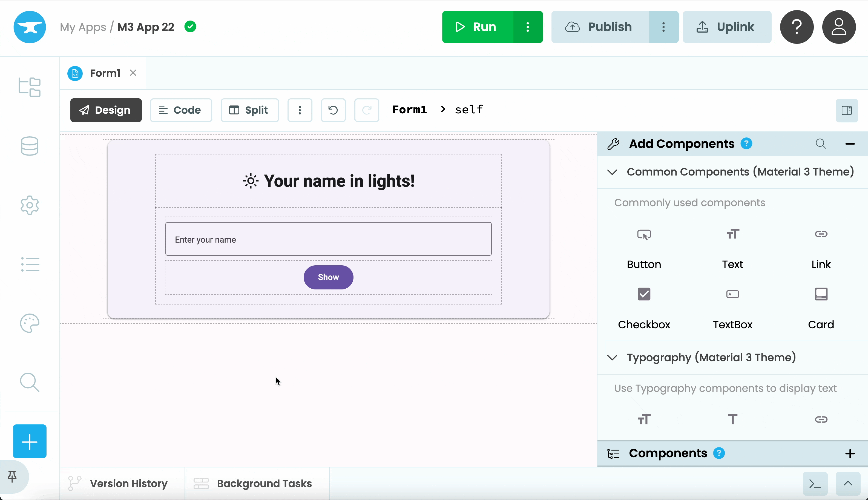Screen dimensions: 868x500
Task: Open the Data Tables database icon
Action: (29, 146)
